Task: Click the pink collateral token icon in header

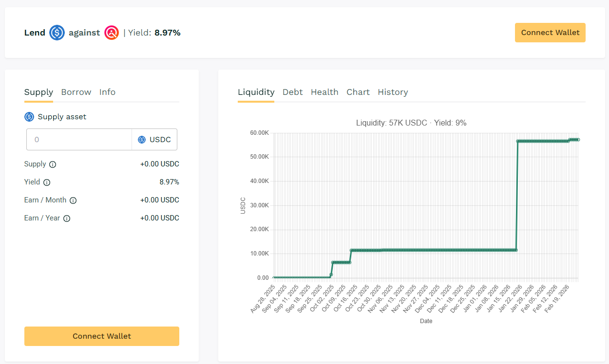Action: pyautogui.click(x=112, y=33)
